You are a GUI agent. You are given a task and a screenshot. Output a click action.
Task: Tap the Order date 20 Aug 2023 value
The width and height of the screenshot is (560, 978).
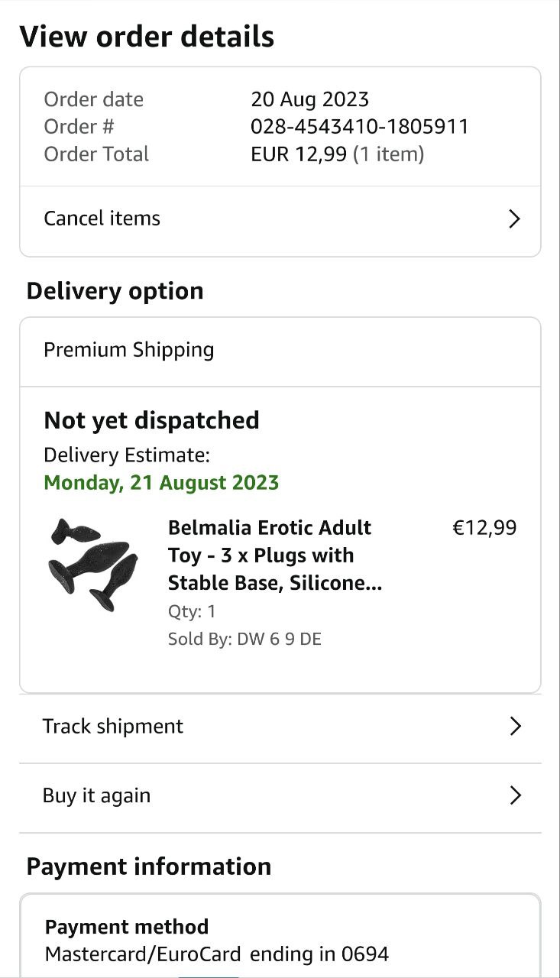(x=309, y=99)
